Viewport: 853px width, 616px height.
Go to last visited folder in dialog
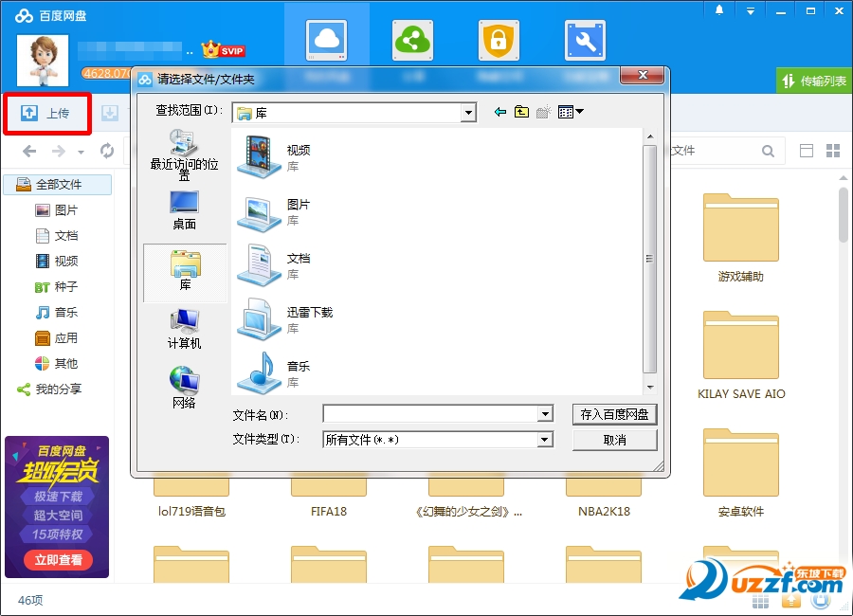(499, 112)
